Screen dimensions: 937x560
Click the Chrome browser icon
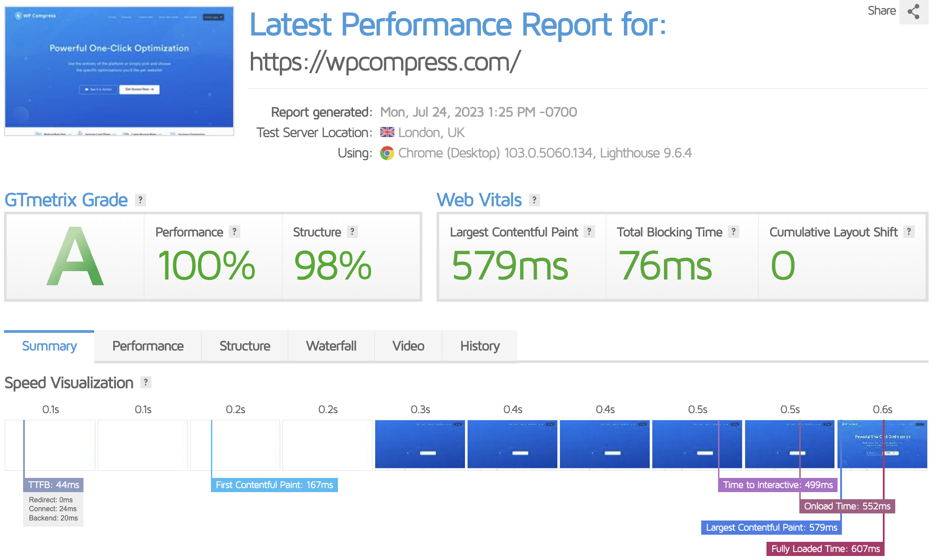387,153
